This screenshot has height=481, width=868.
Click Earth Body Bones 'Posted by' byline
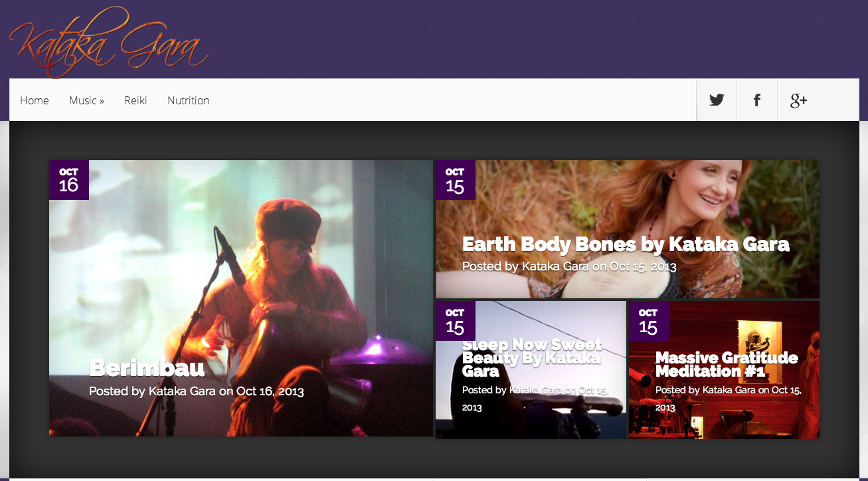tap(569, 266)
